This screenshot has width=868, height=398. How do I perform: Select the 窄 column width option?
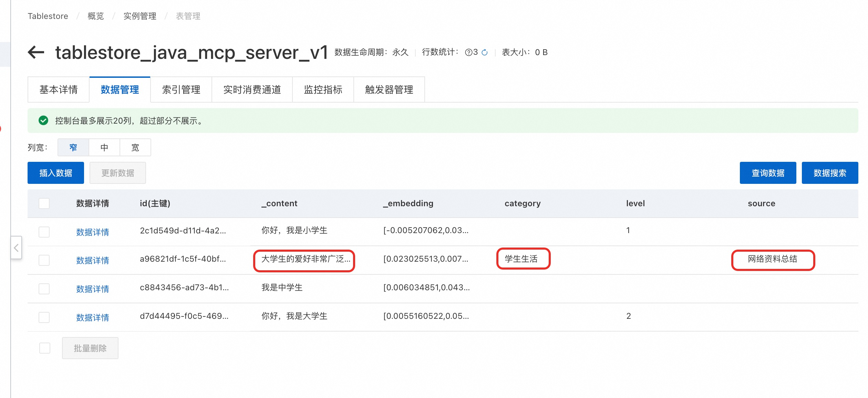click(x=73, y=147)
